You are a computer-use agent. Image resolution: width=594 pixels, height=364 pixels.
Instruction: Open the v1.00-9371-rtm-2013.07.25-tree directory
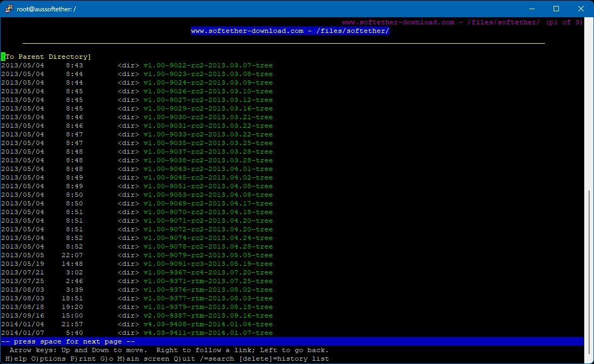click(208, 281)
